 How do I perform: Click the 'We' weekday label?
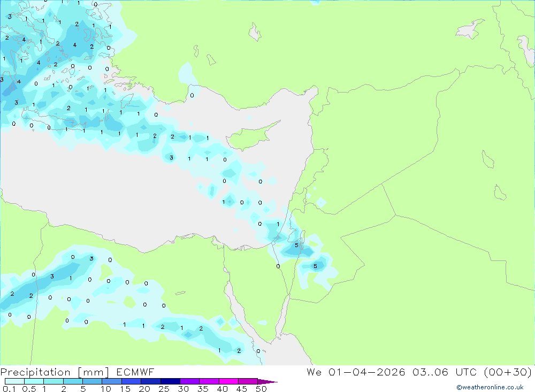click(x=314, y=372)
